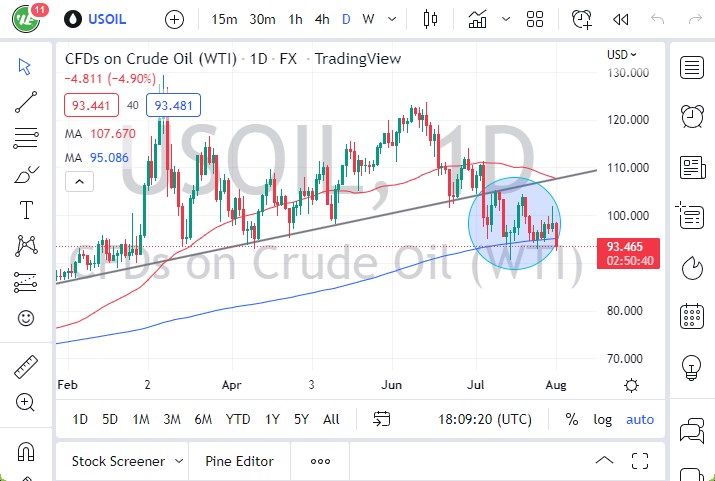The height and width of the screenshot is (481, 715).
Task: Toggle the log scale
Action: click(x=602, y=419)
